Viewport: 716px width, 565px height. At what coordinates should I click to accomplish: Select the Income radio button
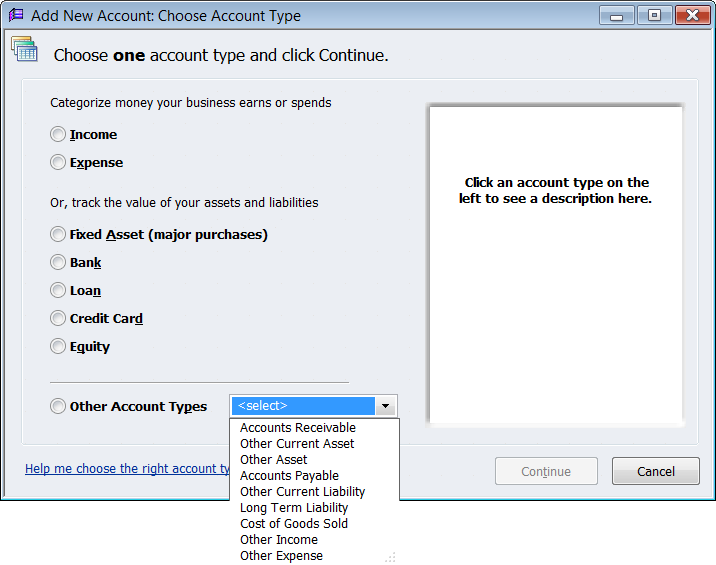click(x=58, y=135)
